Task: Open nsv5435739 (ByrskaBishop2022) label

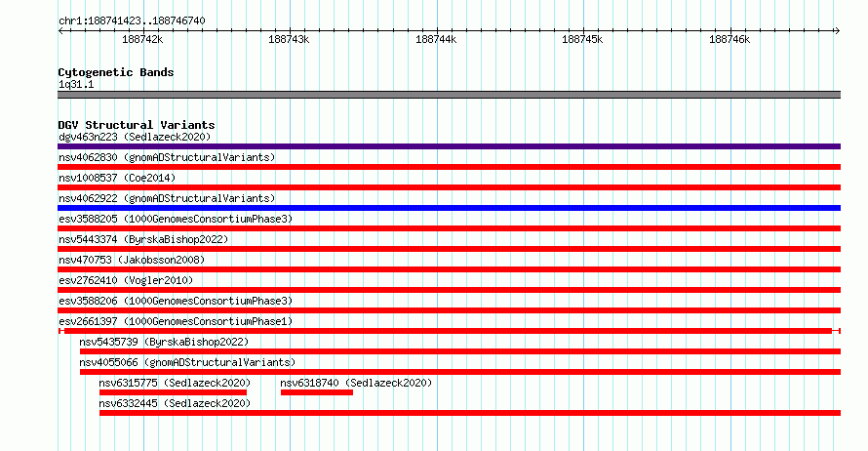Action: [164, 342]
